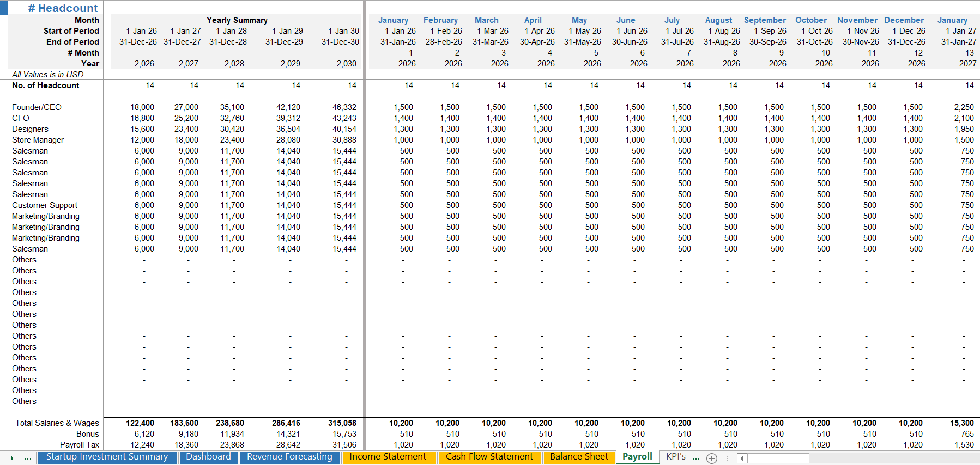Click the Yearly Summary header cell
This screenshot has height=465, width=980.
(237, 20)
